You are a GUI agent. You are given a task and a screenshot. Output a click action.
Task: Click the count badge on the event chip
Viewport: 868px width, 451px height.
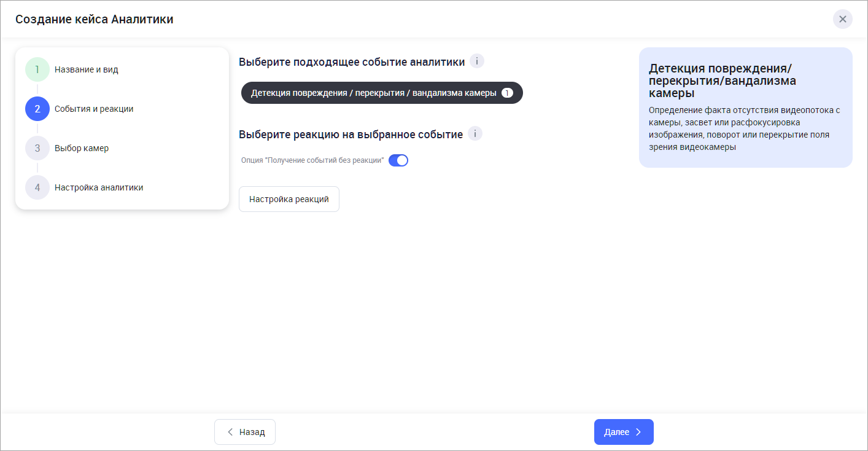506,93
